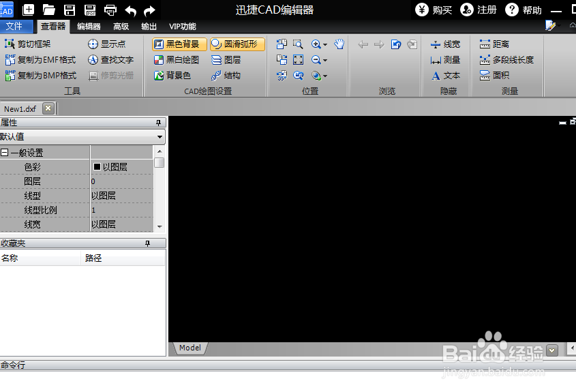Click the Save icon in title bar
The height and width of the screenshot is (392, 576).
point(70,10)
